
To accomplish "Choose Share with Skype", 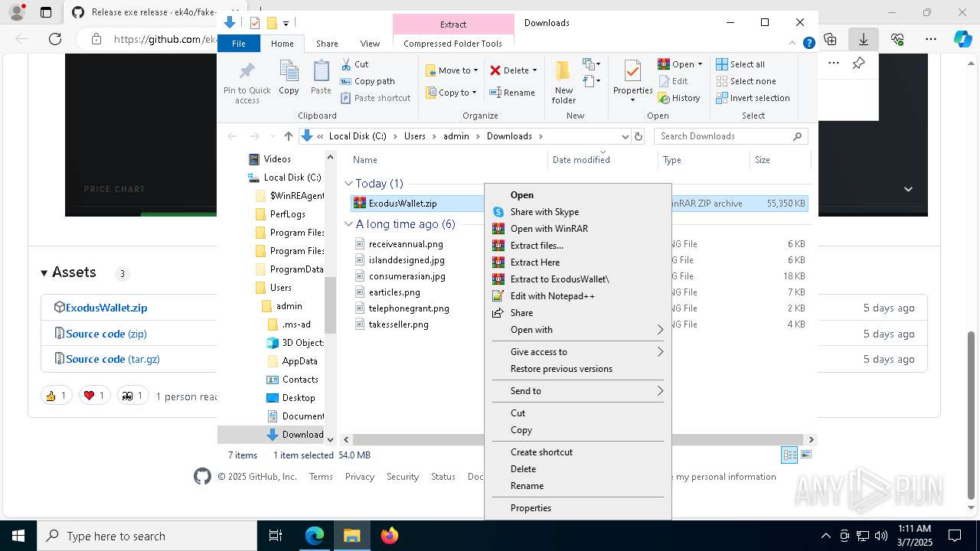I will point(578,212).
